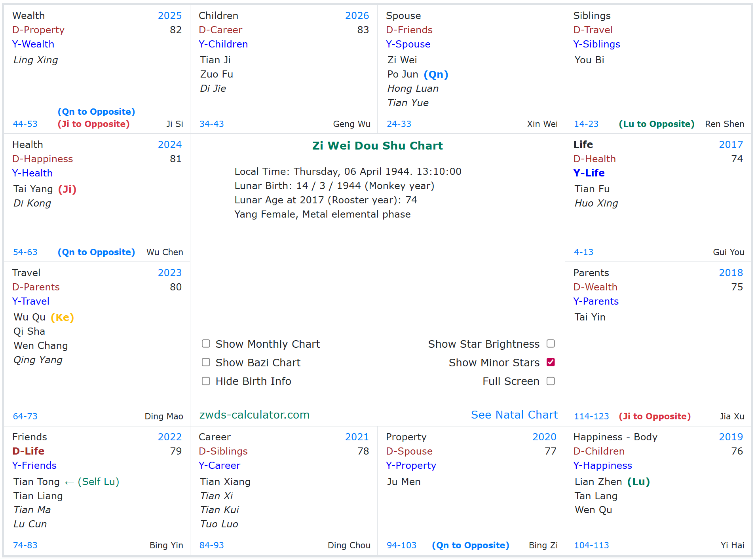756x559 pixels.
Task: Uncheck the Show Minor Stars checkbox
Action: [551, 362]
